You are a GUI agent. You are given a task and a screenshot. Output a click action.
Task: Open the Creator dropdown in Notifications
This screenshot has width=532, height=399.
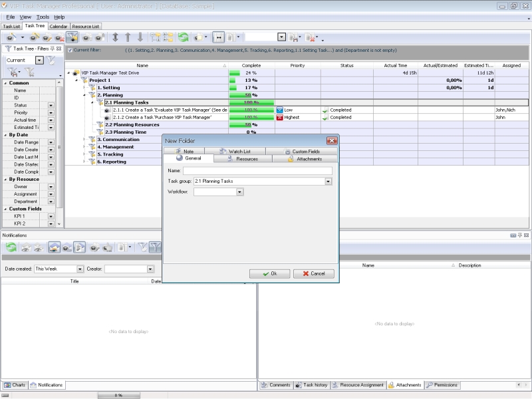150,269
